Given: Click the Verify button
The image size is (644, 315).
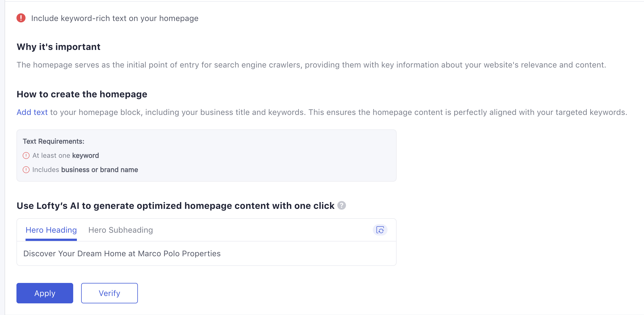Looking at the screenshot, I should click(110, 293).
